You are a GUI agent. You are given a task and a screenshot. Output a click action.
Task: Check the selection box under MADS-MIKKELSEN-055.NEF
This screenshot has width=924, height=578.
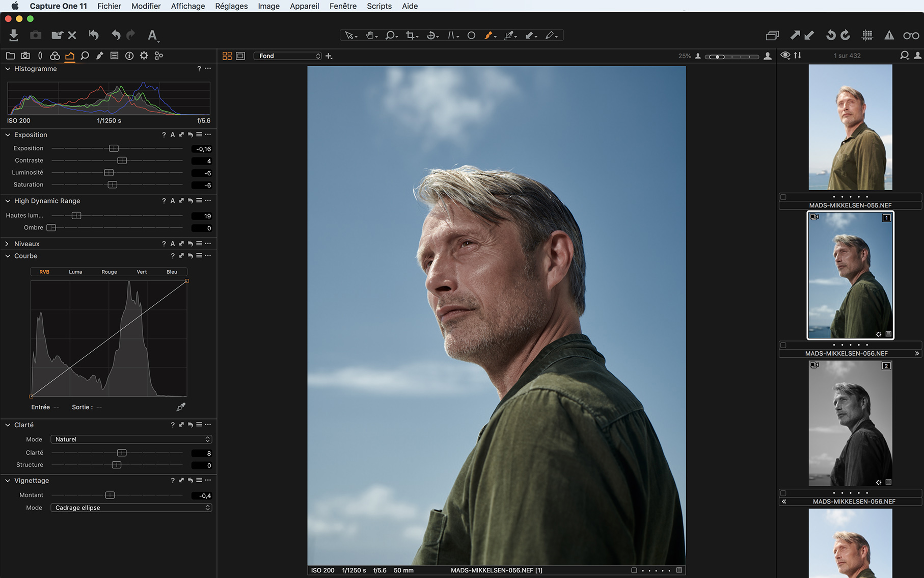(783, 196)
